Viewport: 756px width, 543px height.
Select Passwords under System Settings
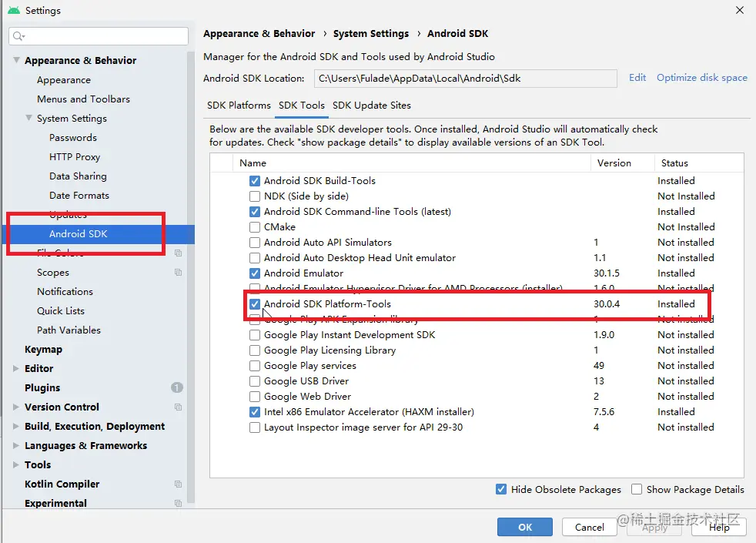pyautogui.click(x=73, y=138)
